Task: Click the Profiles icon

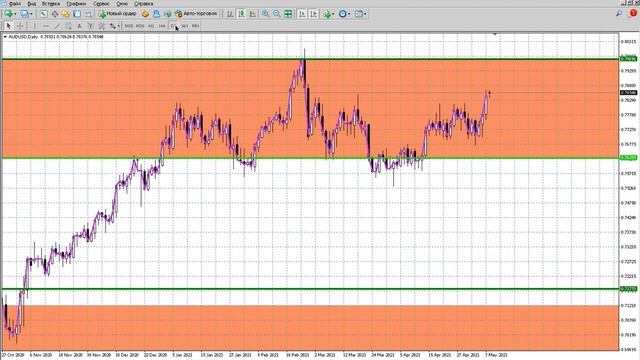Action: tap(24, 14)
